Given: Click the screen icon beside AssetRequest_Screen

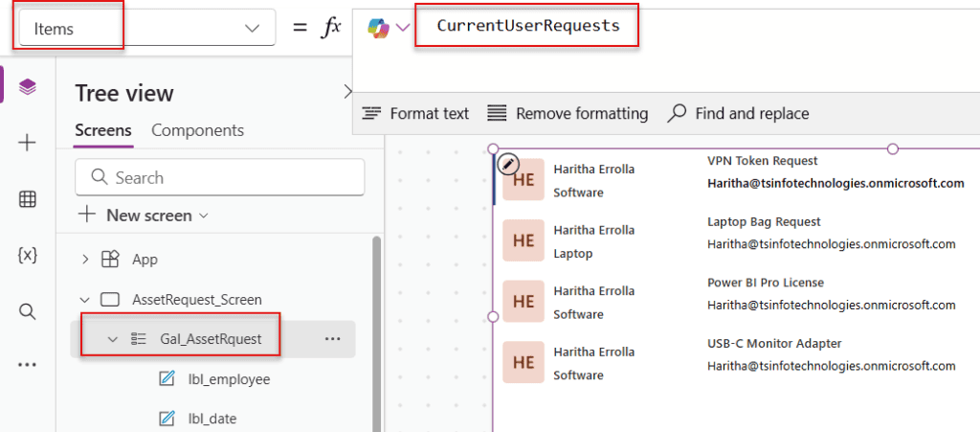Looking at the screenshot, I should [x=110, y=300].
